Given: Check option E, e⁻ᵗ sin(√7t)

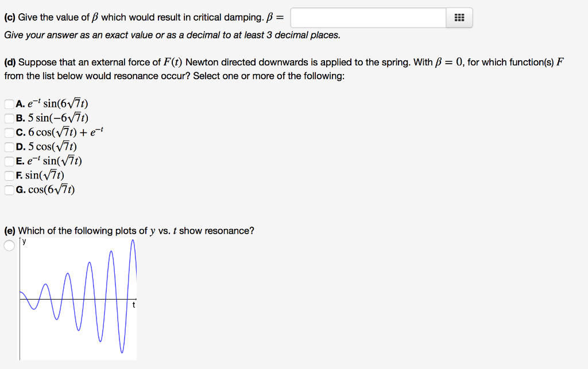Looking at the screenshot, I should (x=9, y=161).
